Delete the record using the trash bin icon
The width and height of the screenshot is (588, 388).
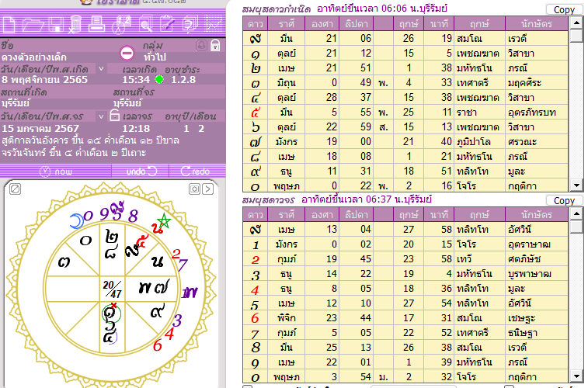[75, 23]
